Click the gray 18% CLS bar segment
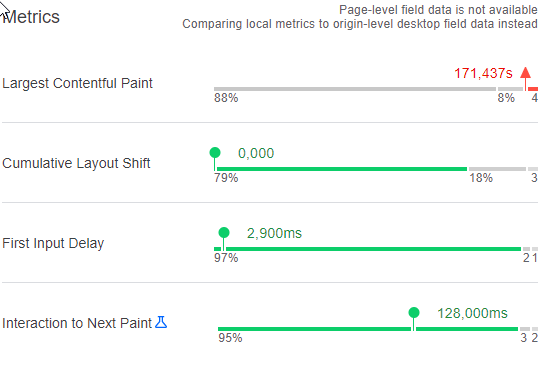Screen dimensions: 550x375 click(497, 169)
